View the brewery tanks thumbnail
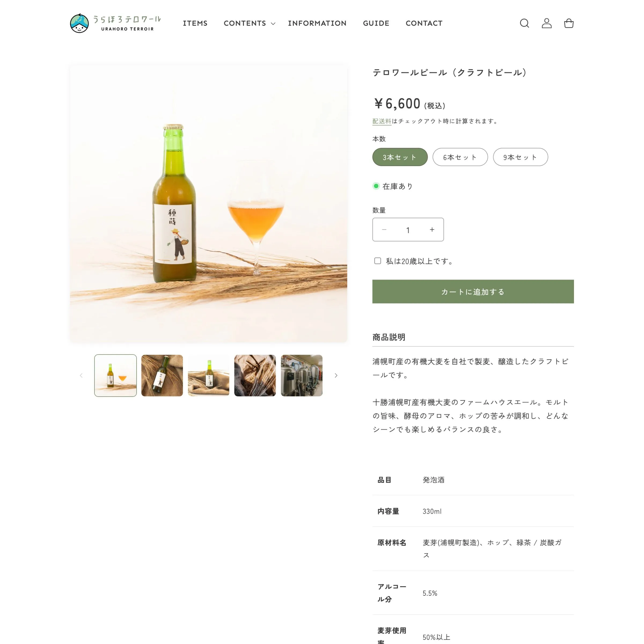644x644 pixels. pos(302,375)
